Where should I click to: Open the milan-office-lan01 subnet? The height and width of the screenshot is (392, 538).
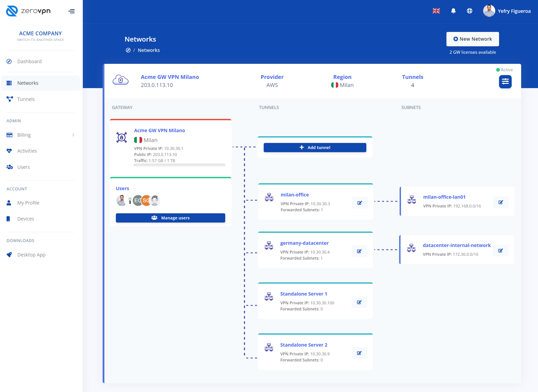(x=444, y=197)
